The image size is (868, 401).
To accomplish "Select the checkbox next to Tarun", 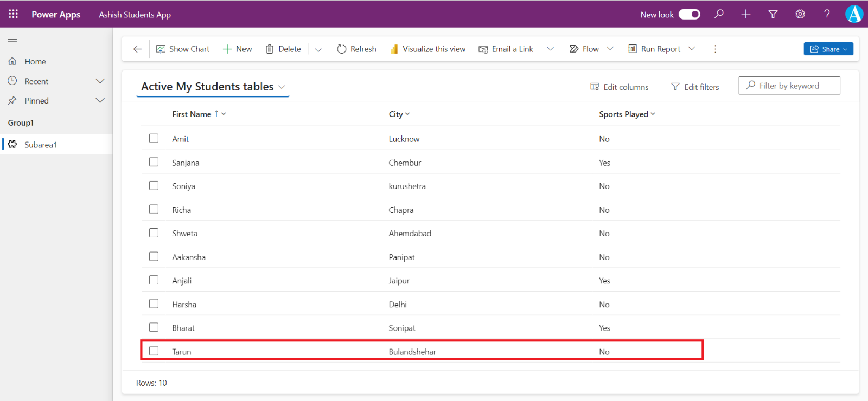I will [154, 351].
